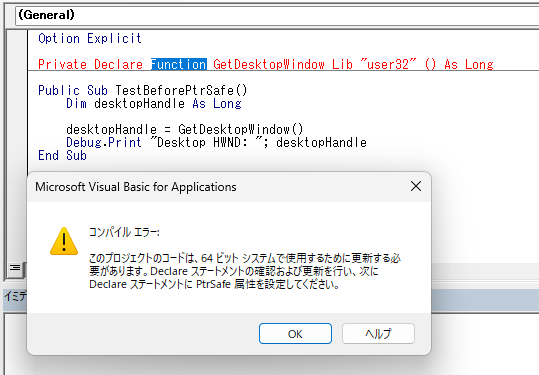The image size is (539, 375).
Task: Click 'GetDesktopWindow' in the red Declare line
Action: 269,64
